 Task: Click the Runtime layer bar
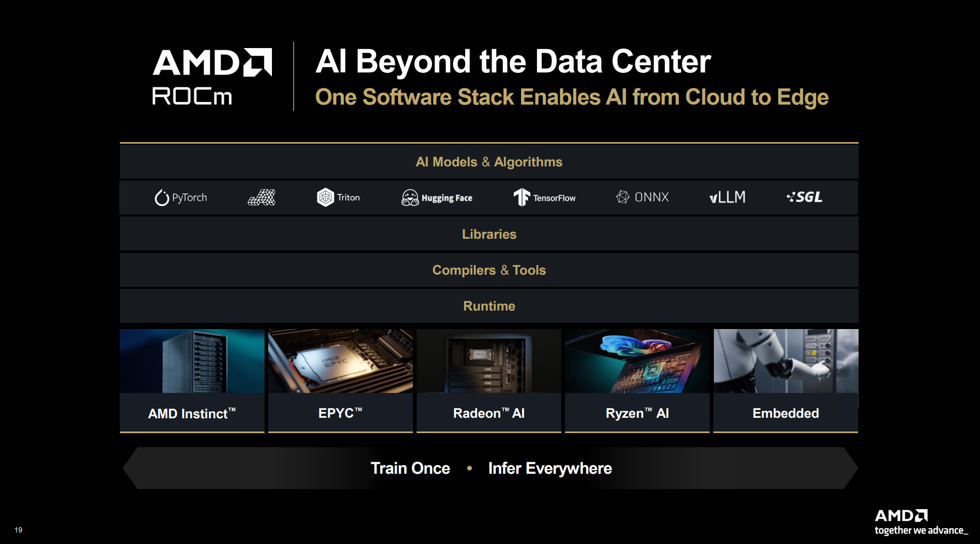pos(489,306)
